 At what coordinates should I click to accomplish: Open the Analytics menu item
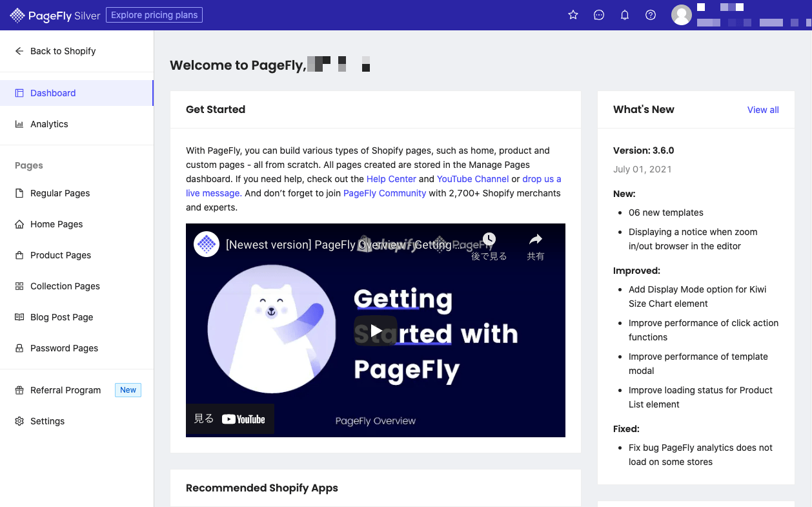click(77, 124)
